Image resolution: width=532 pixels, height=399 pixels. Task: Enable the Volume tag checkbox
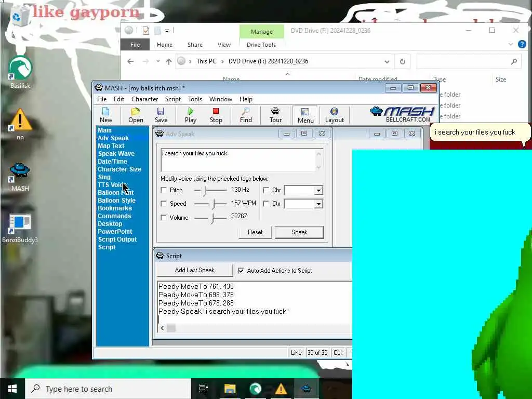164,218
